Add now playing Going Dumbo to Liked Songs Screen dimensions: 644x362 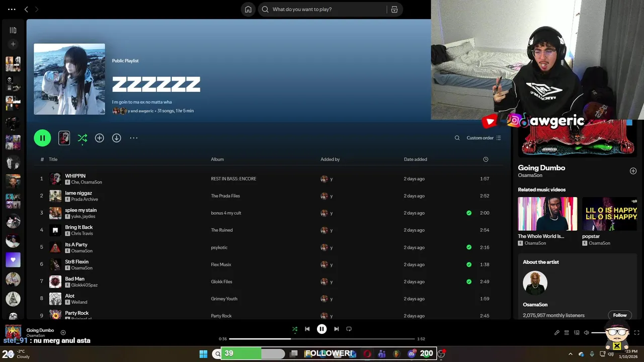coord(63,332)
